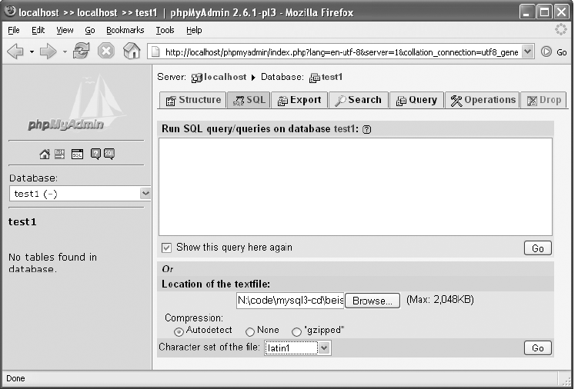Select None compression option

pos(250,331)
